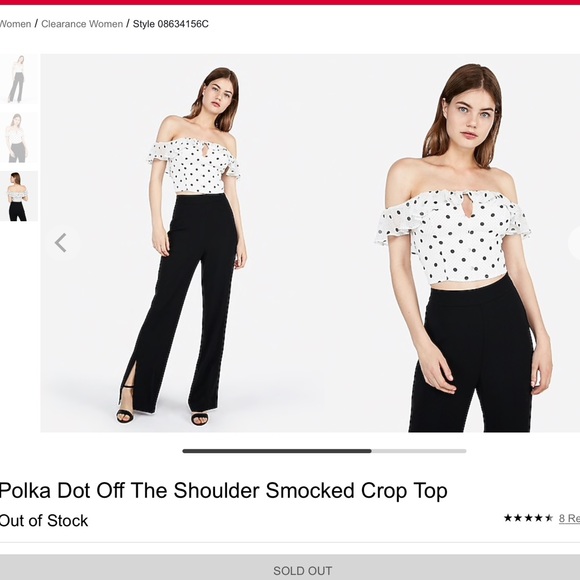
Task: Click the next image arrow at right edge
Action: [x=574, y=243]
